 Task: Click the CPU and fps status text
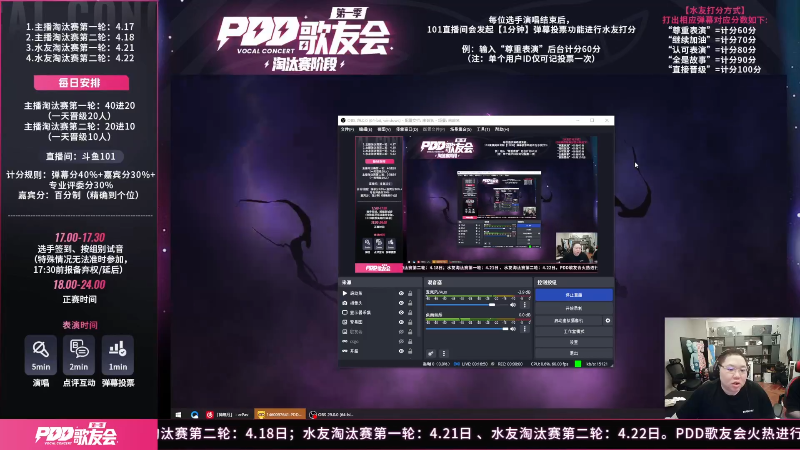(x=549, y=364)
